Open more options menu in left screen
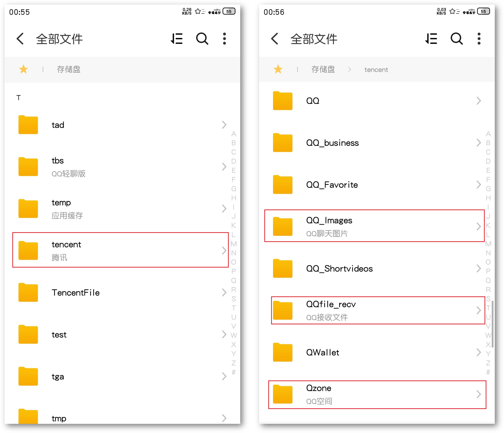The width and height of the screenshot is (504, 433). [224, 39]
